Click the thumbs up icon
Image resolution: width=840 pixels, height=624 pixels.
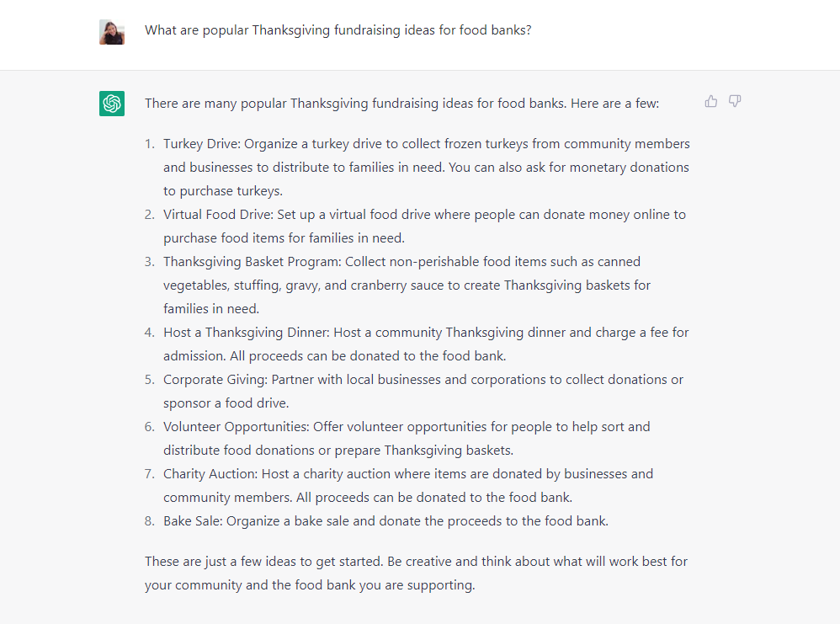pos(711,101)
